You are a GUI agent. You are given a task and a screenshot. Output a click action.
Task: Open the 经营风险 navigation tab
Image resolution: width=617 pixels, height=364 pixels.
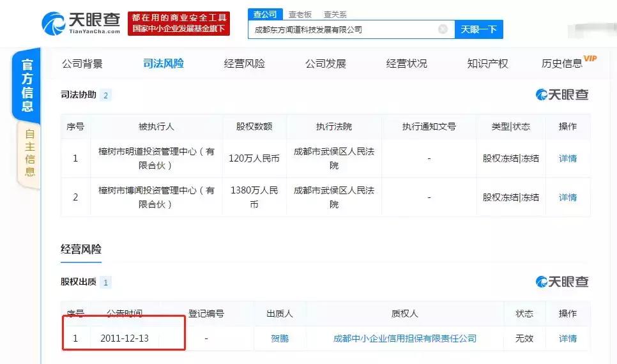(245, 64)
